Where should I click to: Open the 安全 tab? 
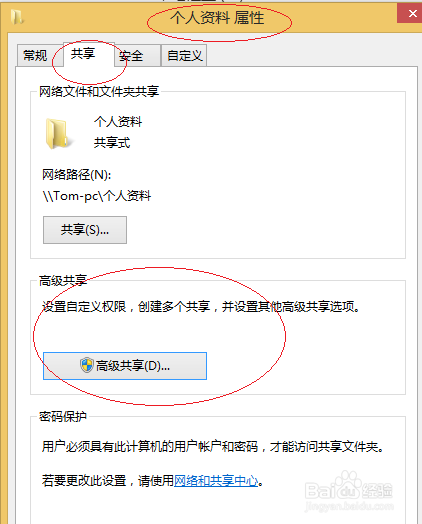(x=132, y=55)
